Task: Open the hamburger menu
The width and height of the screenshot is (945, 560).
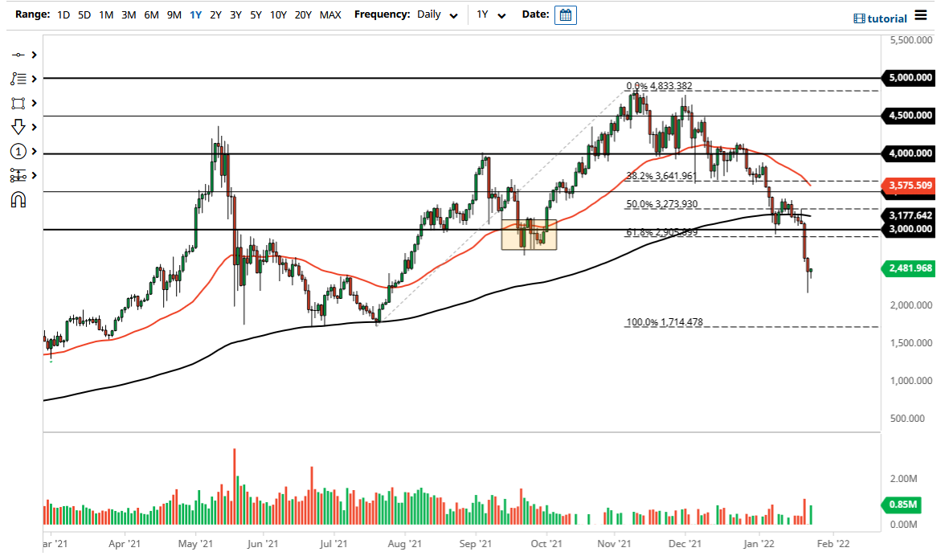Action: click(x=921, y=16)
